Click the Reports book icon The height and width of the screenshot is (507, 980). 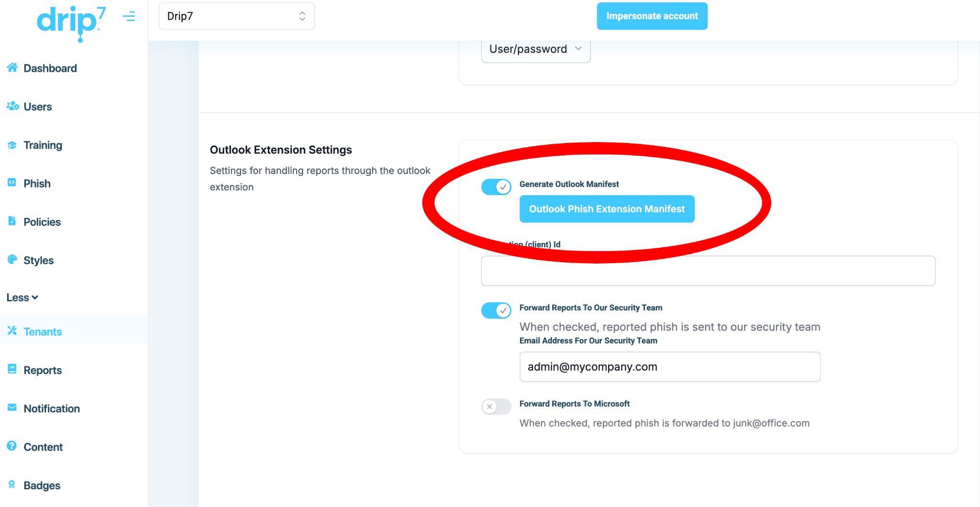(12, 369)
